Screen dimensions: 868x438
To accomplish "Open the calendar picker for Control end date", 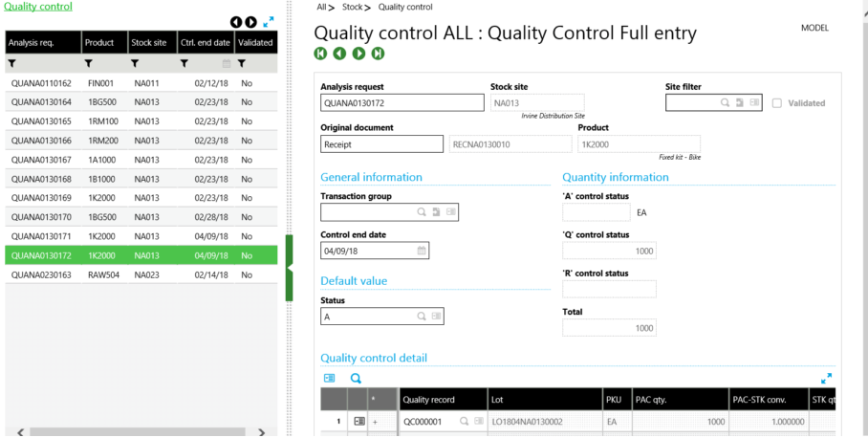I will (x=421, y=251).
